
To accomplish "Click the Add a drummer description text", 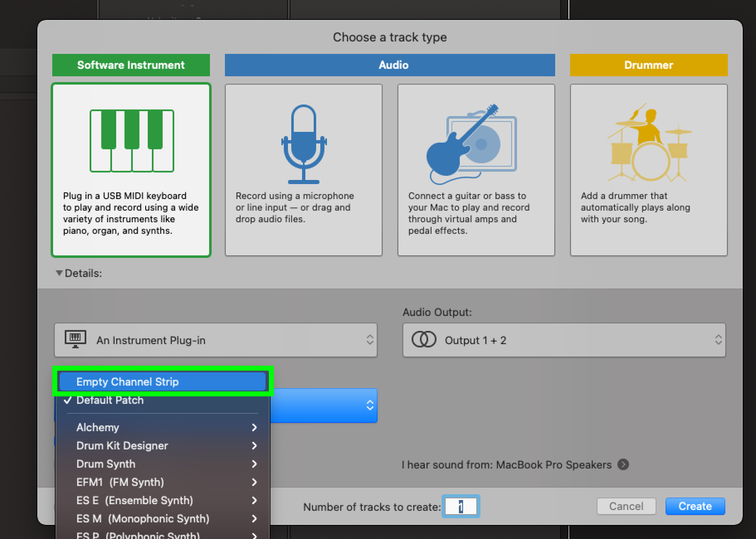I will (x=635, y=207).
